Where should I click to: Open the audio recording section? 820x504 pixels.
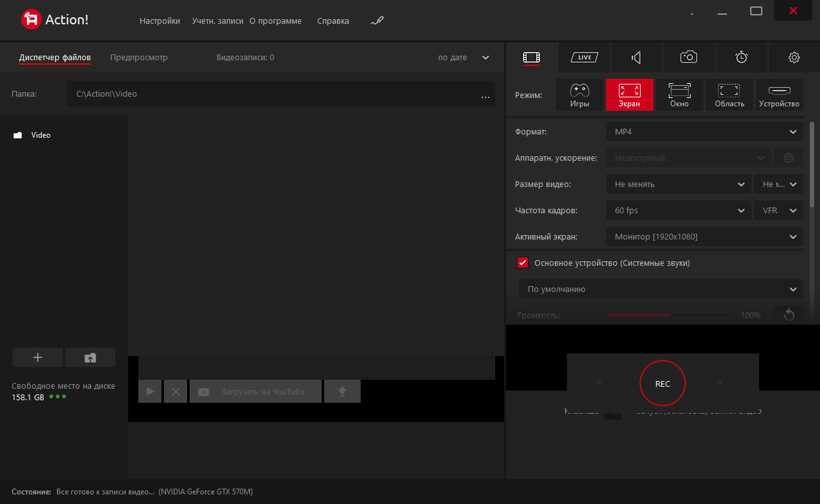tap(636, 57)
